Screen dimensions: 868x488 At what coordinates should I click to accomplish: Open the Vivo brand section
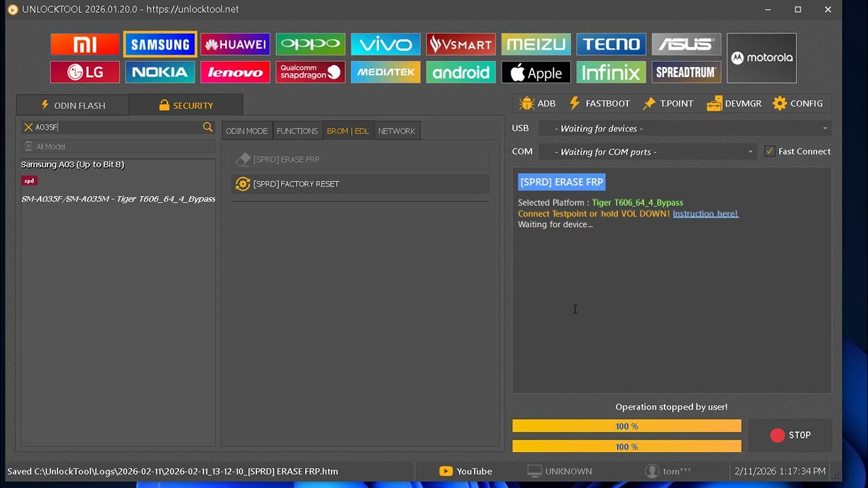(x=386, y=44)
